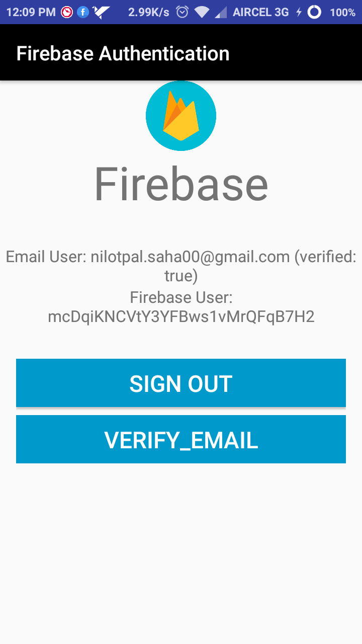This screenshot has height=644, width=362.
Task: Tap the Firebase User label
Action: click(181, 297)
